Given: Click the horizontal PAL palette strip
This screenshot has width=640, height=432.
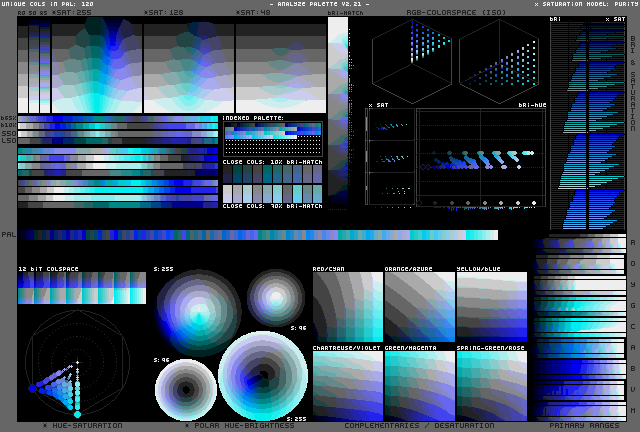Looking at the screenshot, I should tap(258, 235).
